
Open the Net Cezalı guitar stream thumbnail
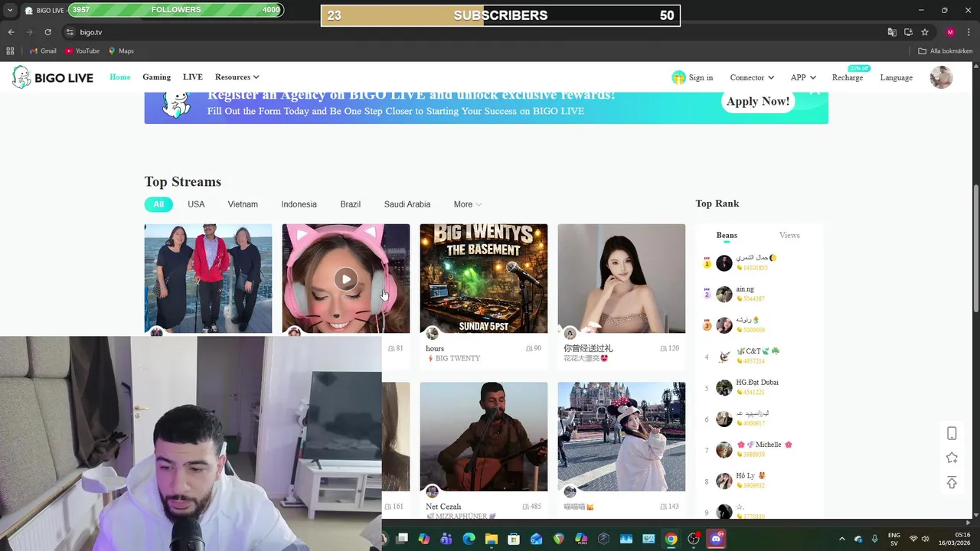[x=483, y=436]
